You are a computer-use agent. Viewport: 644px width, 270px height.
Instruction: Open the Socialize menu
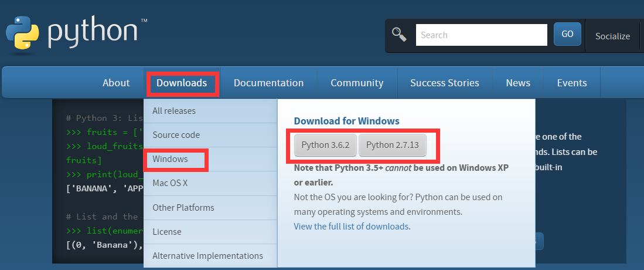tap(612, 36)
